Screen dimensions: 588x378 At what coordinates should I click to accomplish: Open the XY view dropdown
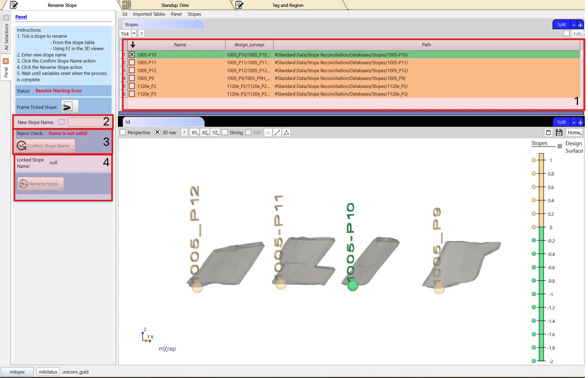click(195, 133)
